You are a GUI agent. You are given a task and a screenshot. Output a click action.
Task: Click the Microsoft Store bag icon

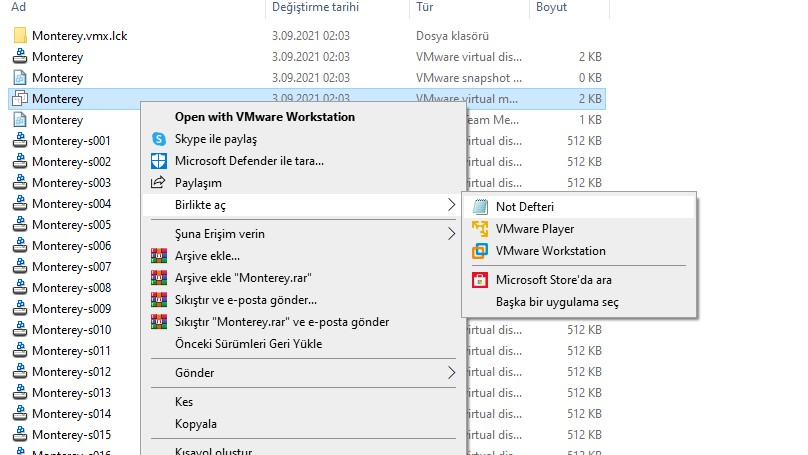(x=480, y=280)
